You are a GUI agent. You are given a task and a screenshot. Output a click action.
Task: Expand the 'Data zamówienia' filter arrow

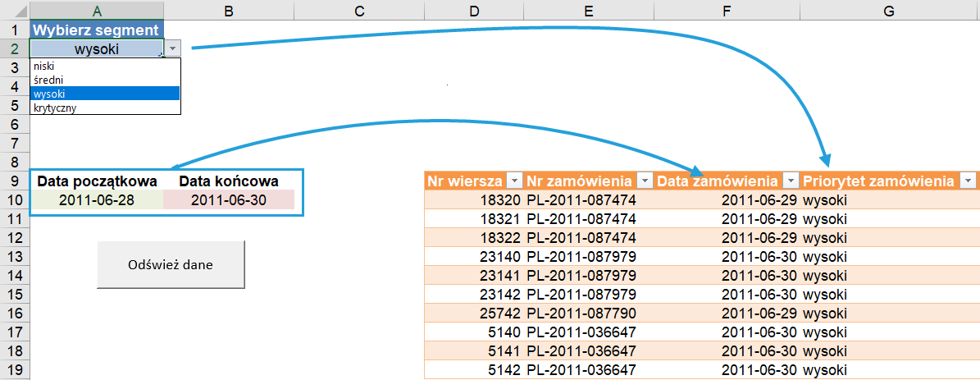[x=791, y=181]
